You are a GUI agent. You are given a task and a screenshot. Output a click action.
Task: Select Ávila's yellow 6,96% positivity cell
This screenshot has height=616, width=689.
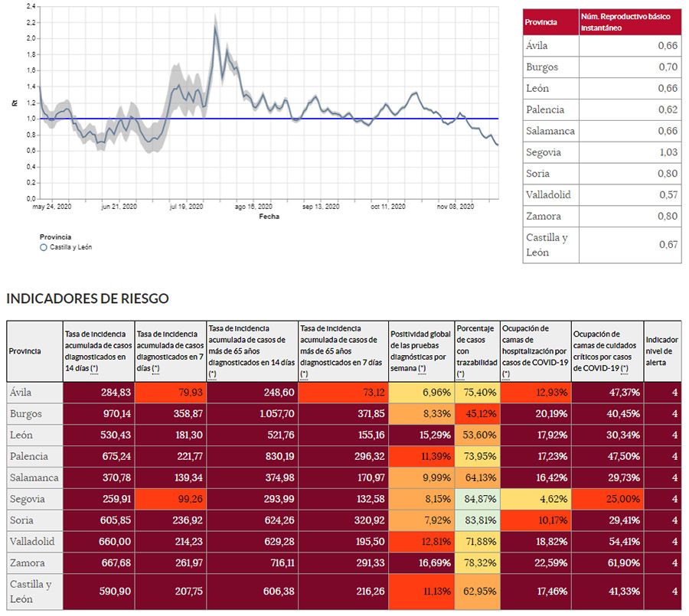(x=422, y=393)
